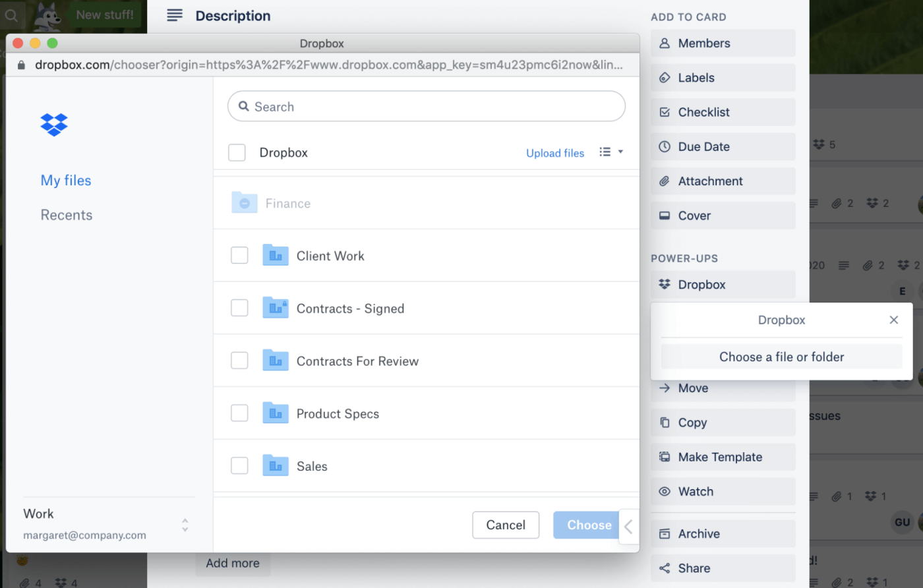Click the Dropbox logo in the chooser sidebar
The image size is (923, 588).
[53, 125]
